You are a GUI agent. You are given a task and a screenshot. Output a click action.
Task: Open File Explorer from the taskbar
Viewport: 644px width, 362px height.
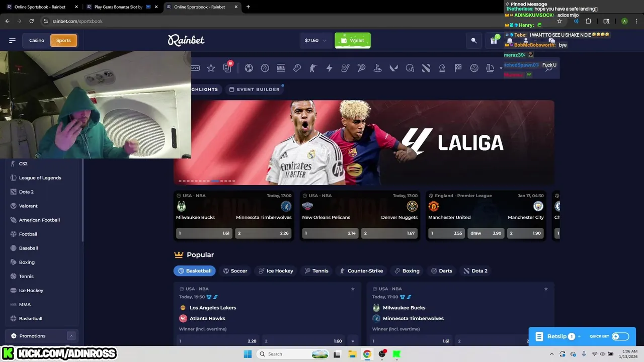point(352,354)
